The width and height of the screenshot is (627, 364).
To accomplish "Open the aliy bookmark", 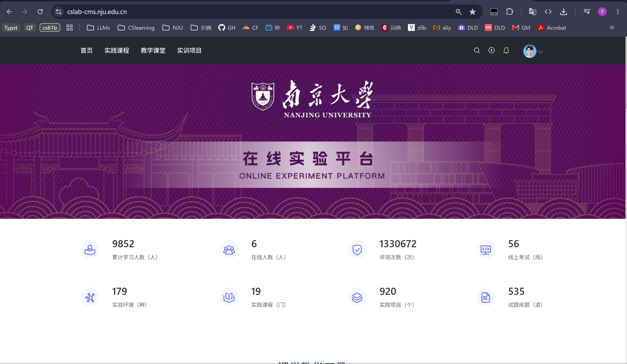I will pos(442,28).
